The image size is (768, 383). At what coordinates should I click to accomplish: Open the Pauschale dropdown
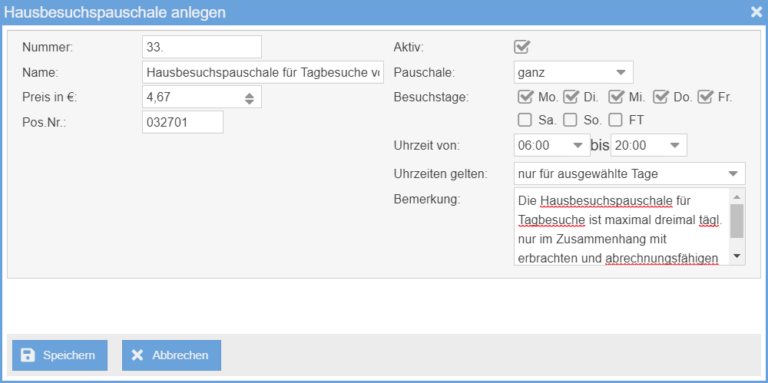point(574,72)
